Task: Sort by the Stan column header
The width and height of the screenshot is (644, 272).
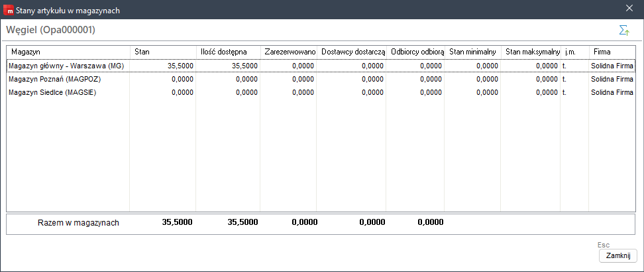Action: pos(163,52)
